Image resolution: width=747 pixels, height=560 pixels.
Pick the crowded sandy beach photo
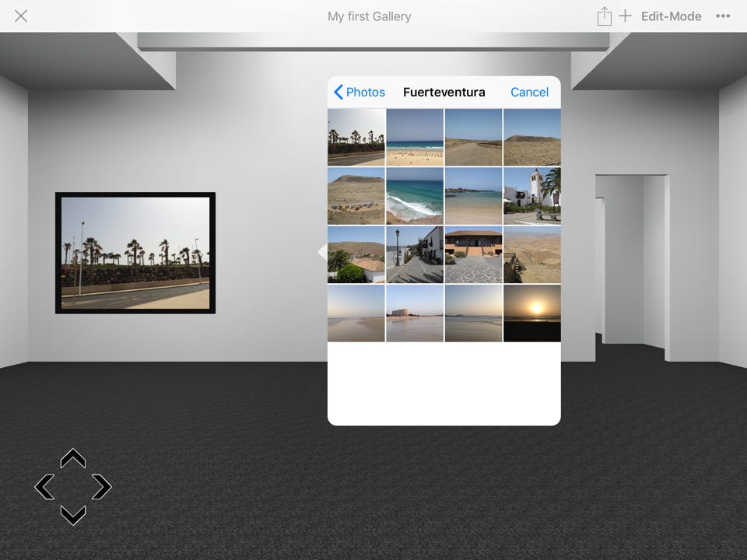(415, 137)
